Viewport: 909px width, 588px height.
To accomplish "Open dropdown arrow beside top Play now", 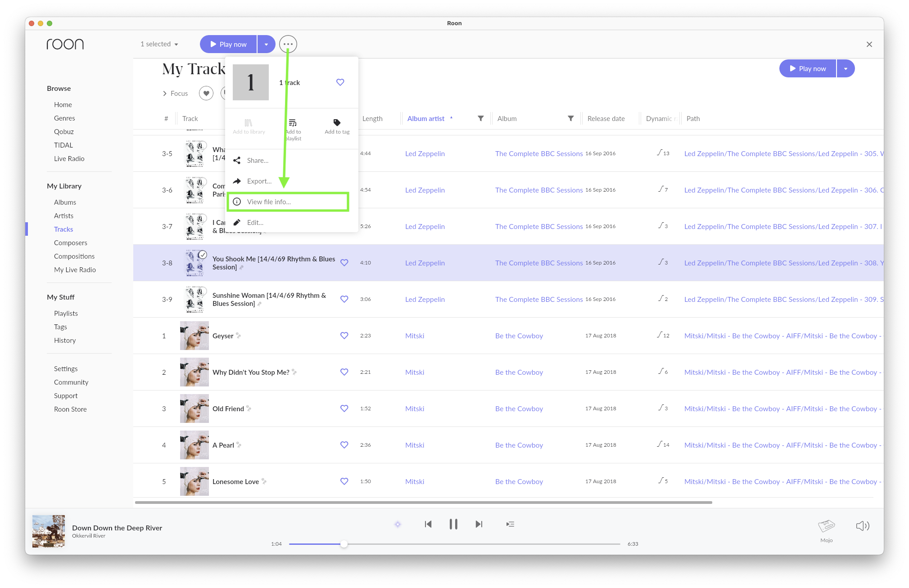I will (x=267, y=44).
